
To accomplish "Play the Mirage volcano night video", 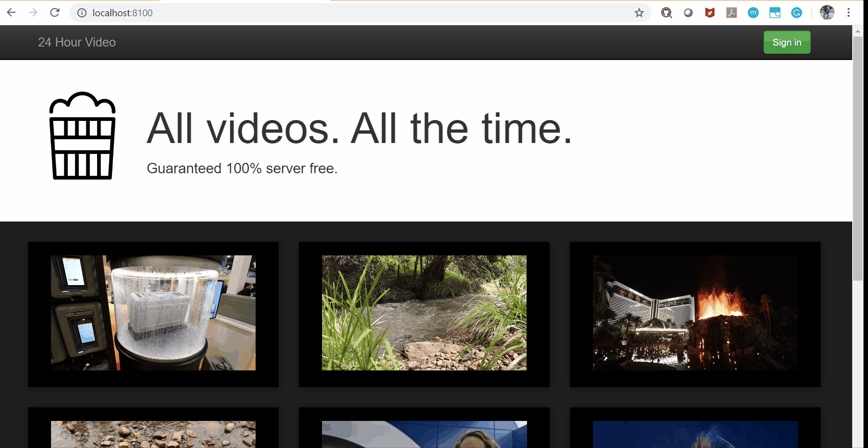I will point(695,313).
